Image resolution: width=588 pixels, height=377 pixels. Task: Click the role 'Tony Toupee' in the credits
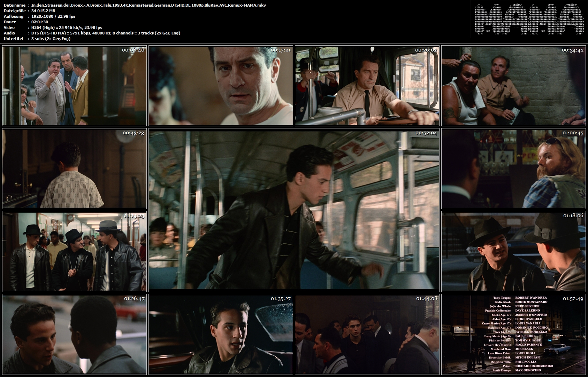click(502, 298)
